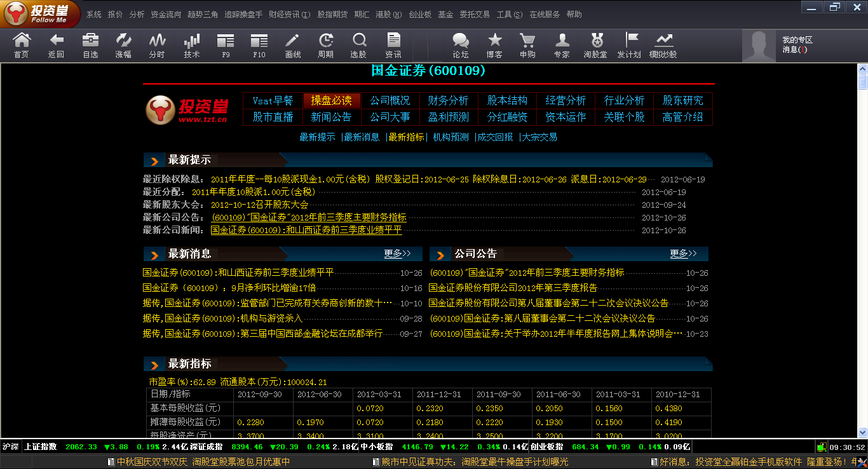Jump to 最新提示 section link
The height and width of the screenshot is (469, 868).
tap(318, 137)
